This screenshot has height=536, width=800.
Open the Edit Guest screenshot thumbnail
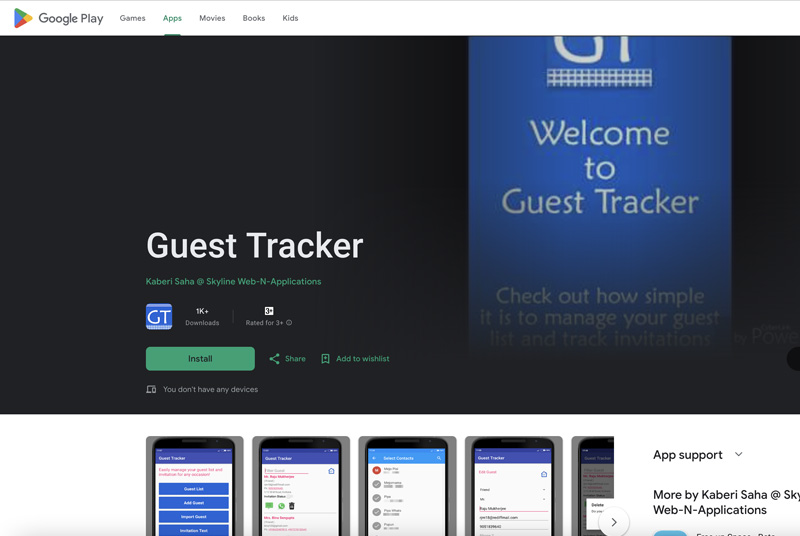(x=513, y=486)
